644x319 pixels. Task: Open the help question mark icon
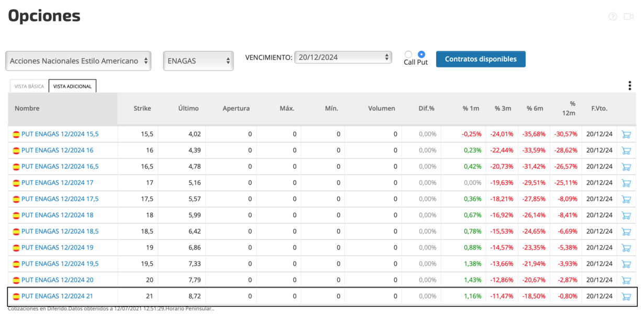pyautogui.click(x=613, y=16)
